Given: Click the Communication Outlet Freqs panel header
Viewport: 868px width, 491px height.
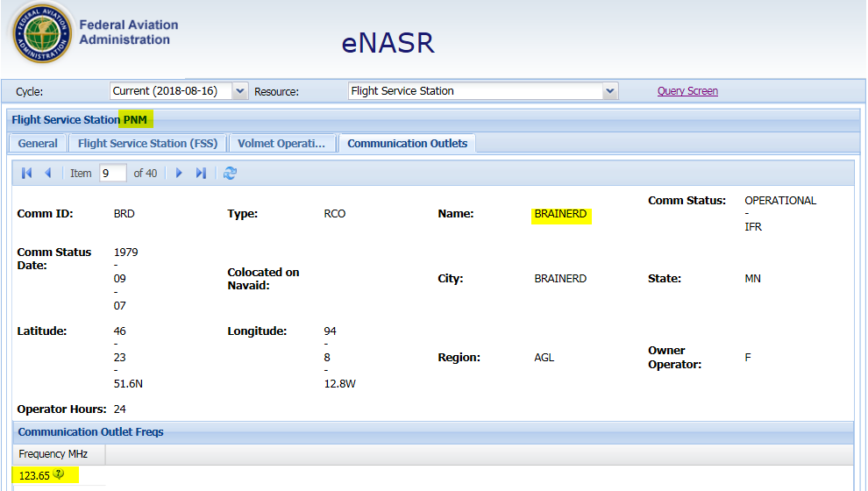Looking at the screenshot, I should (433, 431).
